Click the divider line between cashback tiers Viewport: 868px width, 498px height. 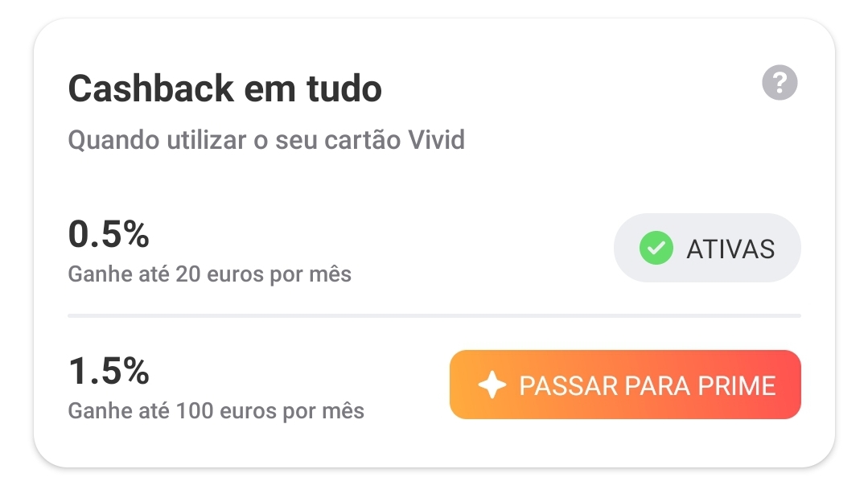tap(434, 316)
